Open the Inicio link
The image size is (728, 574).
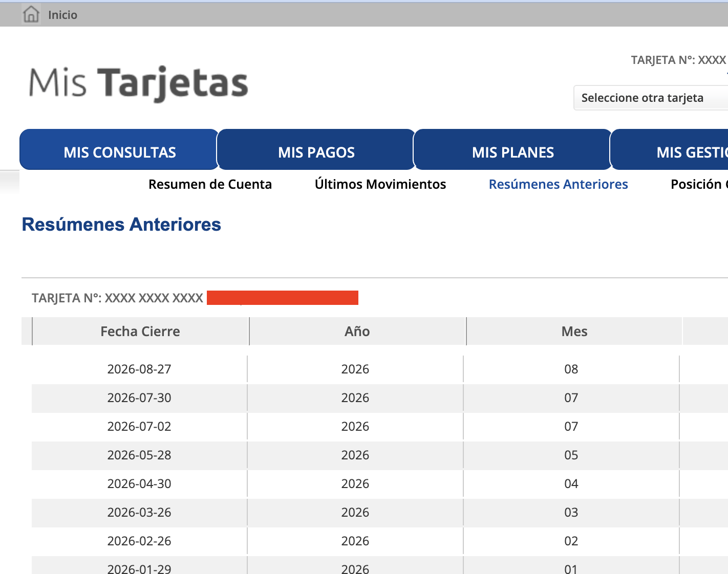click(x=62, y=15)
